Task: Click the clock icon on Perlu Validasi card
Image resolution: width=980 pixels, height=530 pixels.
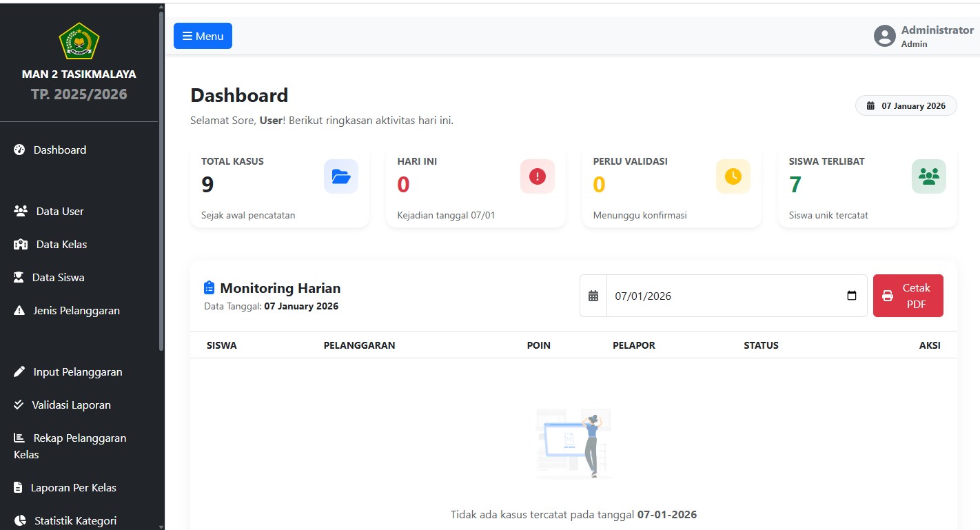Action: click(x=733, y=176)
